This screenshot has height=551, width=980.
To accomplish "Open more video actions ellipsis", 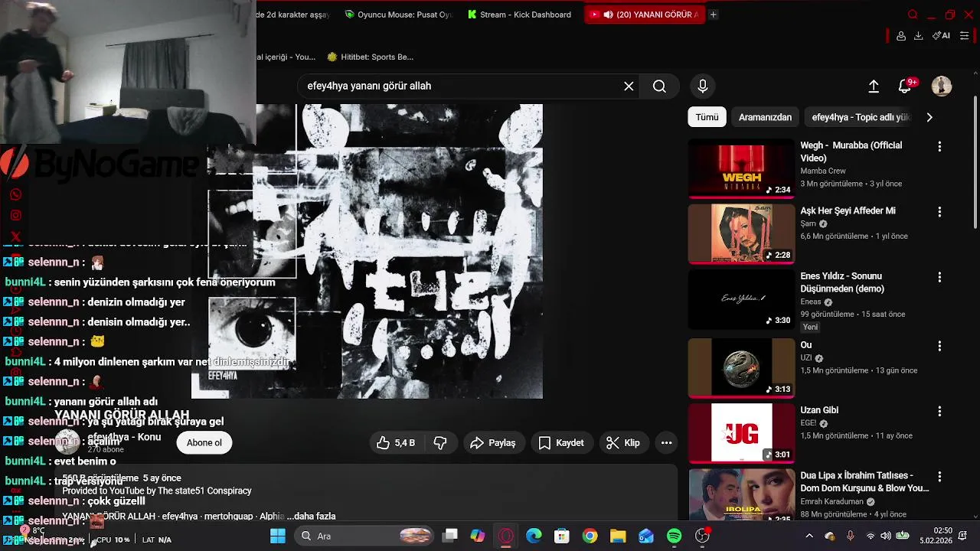I will pos(667,443).
